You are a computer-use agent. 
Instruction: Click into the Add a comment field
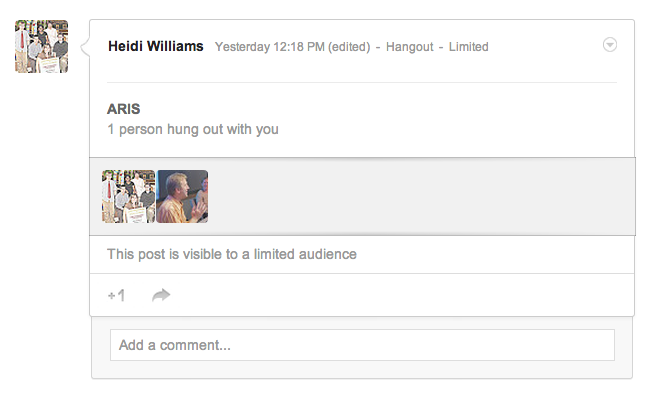click(362, 345)
